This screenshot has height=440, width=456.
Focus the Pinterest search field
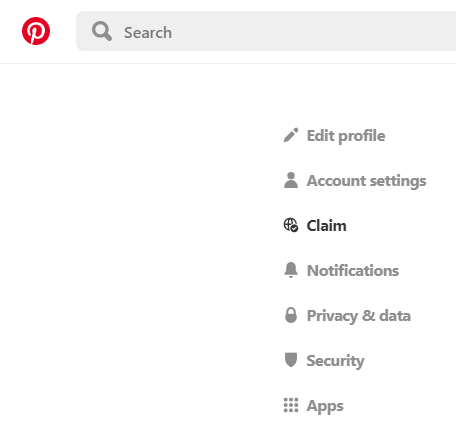tap(266, 31)
